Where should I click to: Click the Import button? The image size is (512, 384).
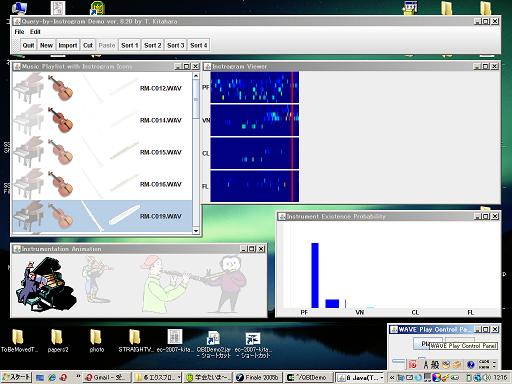68,45
